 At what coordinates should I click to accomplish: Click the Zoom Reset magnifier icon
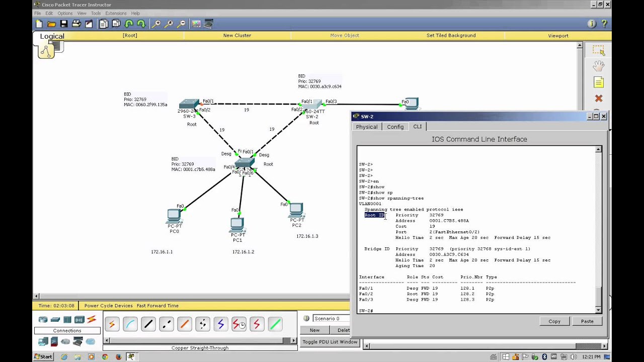(169, 24)
